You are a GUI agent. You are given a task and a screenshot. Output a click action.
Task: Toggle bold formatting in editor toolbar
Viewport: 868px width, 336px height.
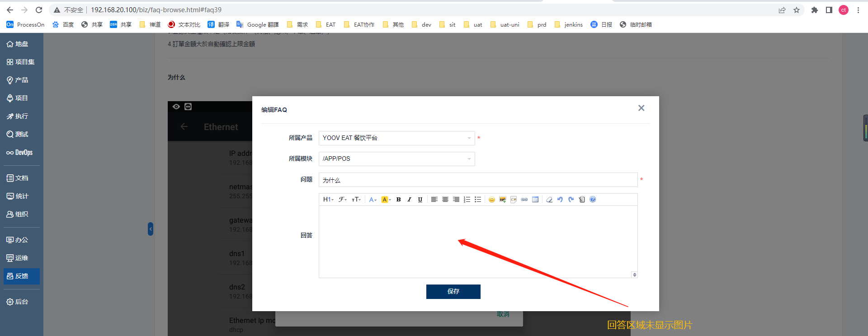point(398,200)
